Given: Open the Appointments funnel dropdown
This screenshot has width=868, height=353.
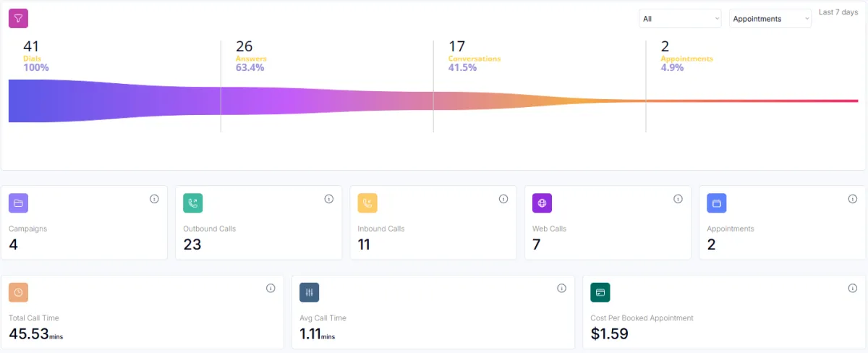Looking at the screenshot, I should point(770,19).
